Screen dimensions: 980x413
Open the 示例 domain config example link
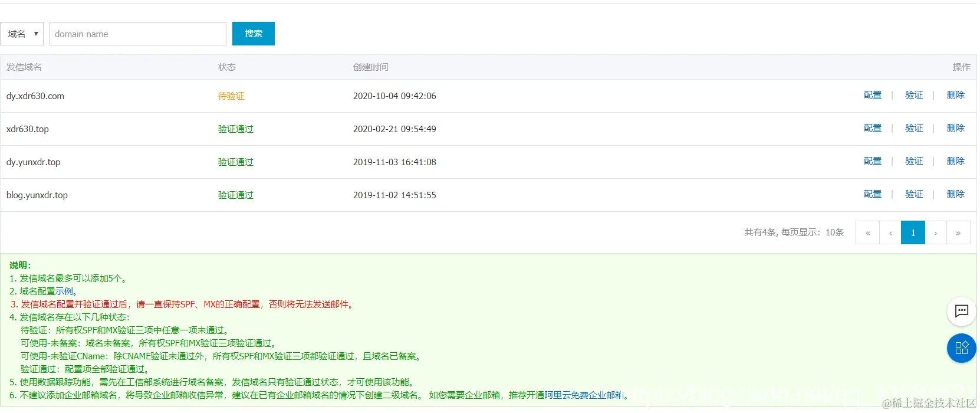click(64, 291)
